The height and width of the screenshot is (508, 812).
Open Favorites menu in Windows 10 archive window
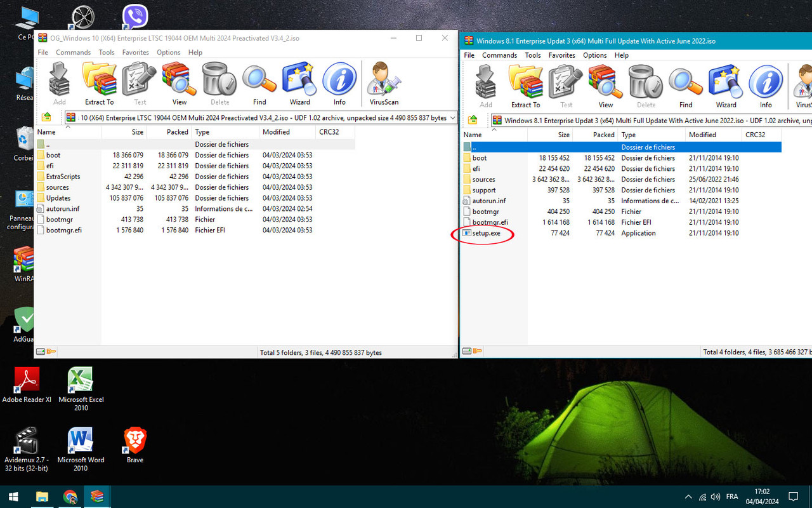135,53
